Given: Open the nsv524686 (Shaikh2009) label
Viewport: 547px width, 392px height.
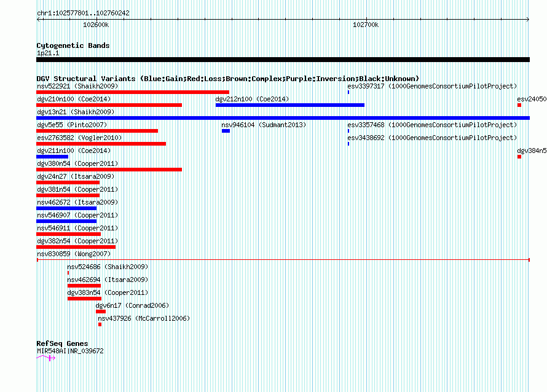Looking at the screenshot, I should point(108,267).
